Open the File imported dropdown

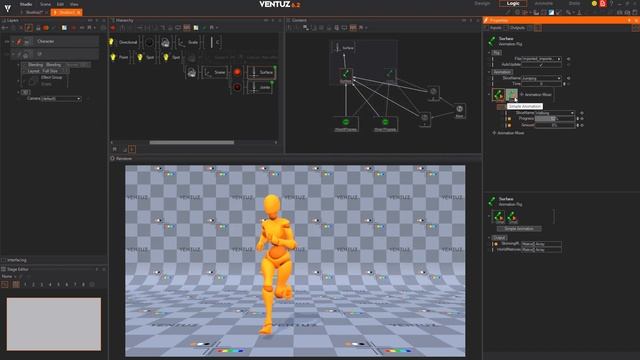pos(541,59)
